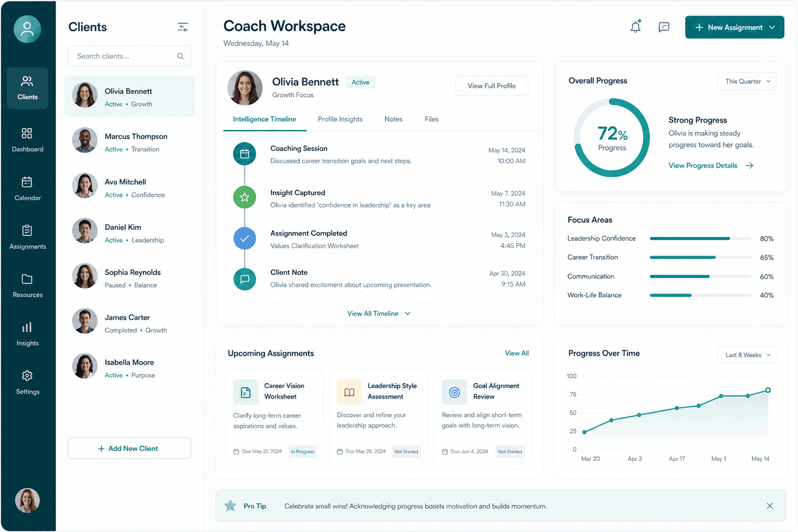Open the Resources folder icon
Image resolution: width=798 pixels, height=532 pixels.
[x=27, y=279]
